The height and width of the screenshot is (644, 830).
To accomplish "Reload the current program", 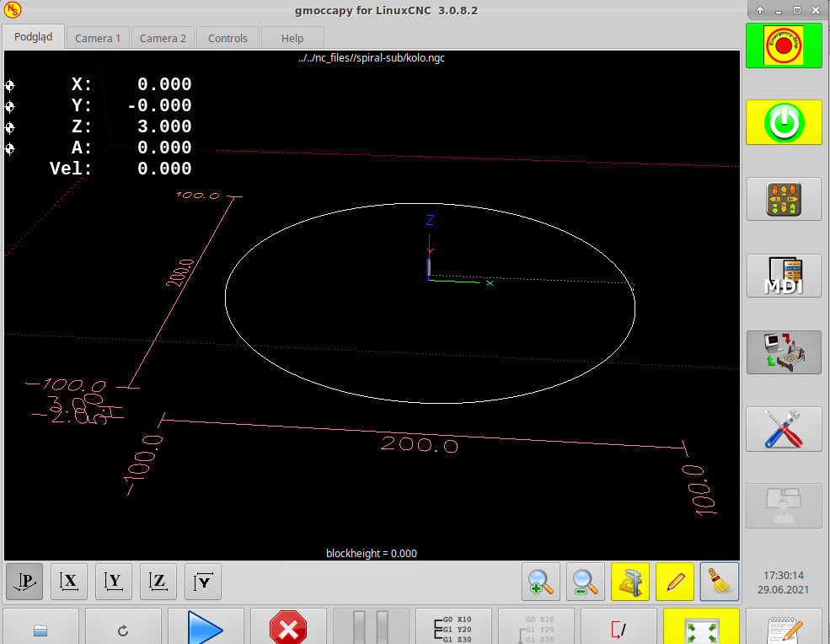I will (x=123, y=627).
